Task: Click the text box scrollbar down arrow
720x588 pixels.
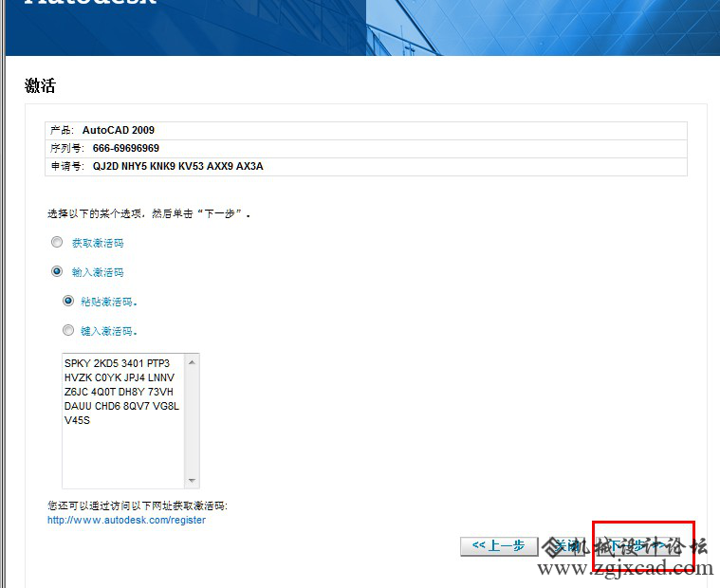Action: pos(192,481)
